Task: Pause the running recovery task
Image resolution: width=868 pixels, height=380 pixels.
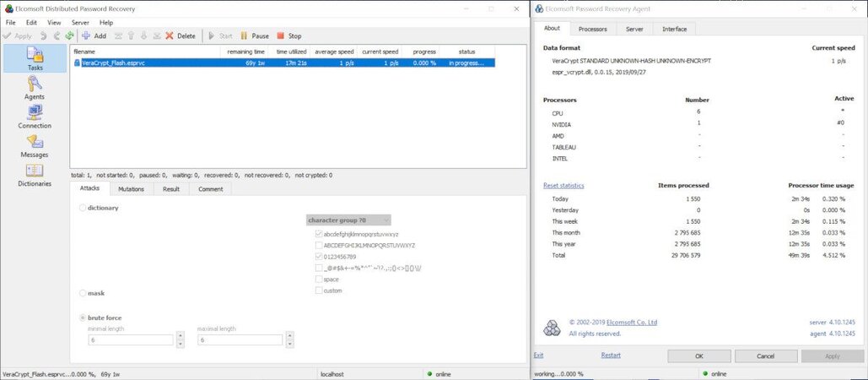Action: pyautogui.click(x=255, y=36)
